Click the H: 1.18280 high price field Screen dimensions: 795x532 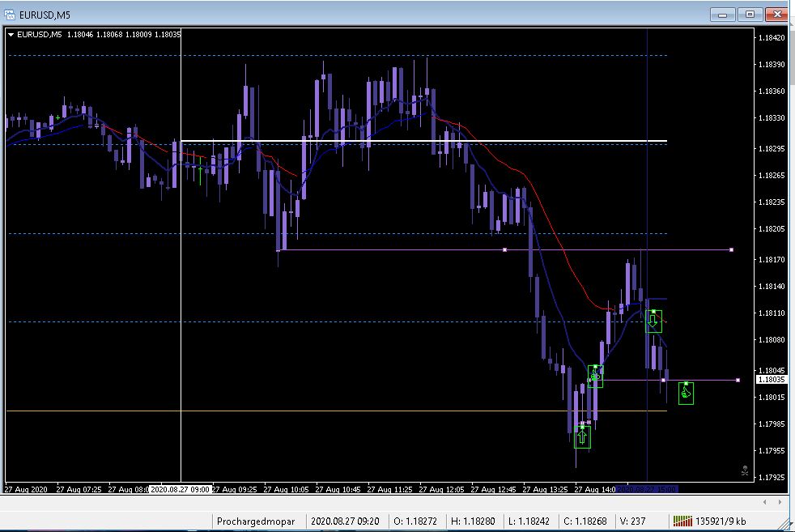(x=473, y=521)
